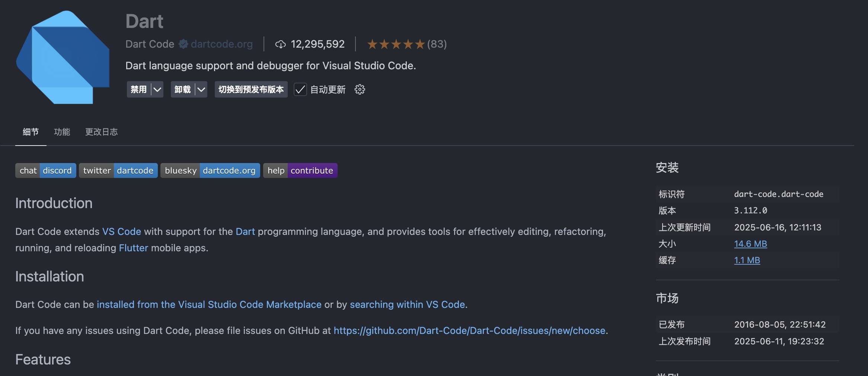
Task: Open the twitter dartcode badge
Action: (x=118, y=171)
